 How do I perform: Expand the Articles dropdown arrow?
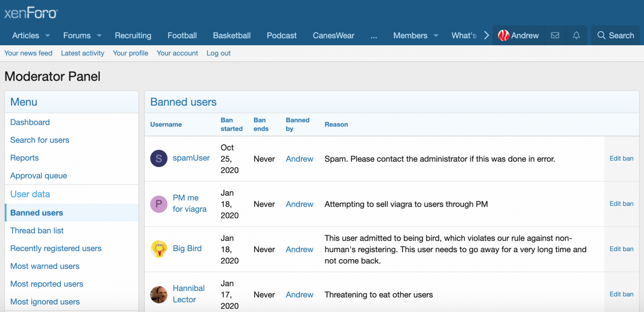[x=48, y=36]
